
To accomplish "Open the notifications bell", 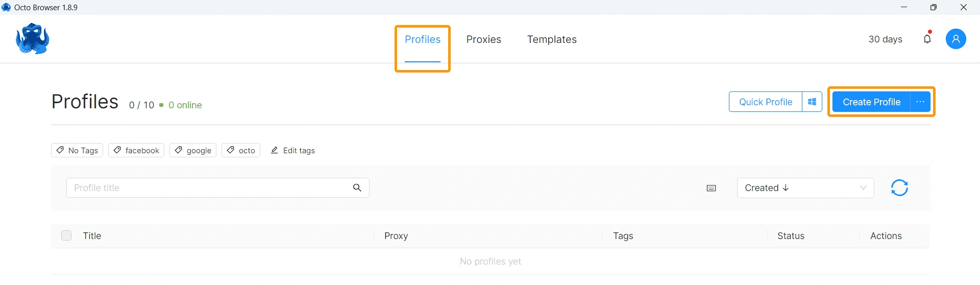I will (927, 39).
